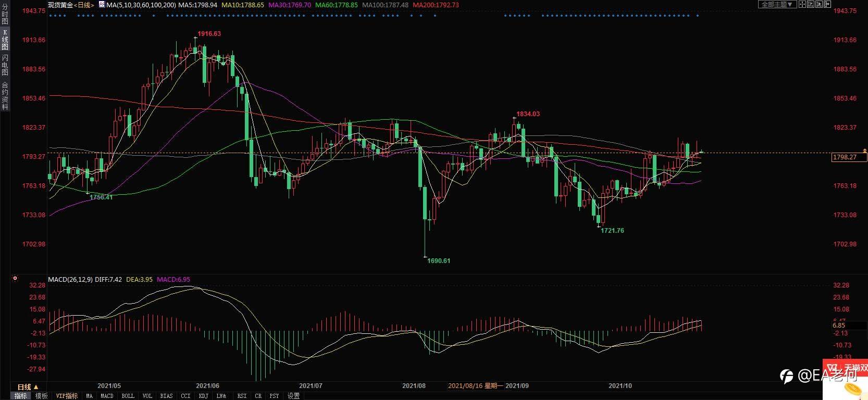Click the DEA:3.95 value
This screenshot has width=868, height=400.
tap(140, 280)
